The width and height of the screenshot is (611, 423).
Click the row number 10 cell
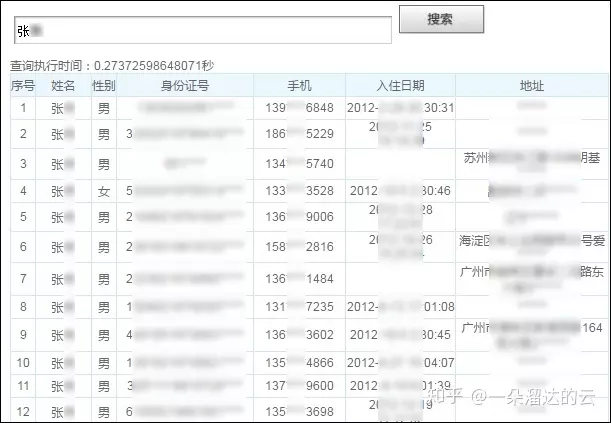click(x=23, y=363)
